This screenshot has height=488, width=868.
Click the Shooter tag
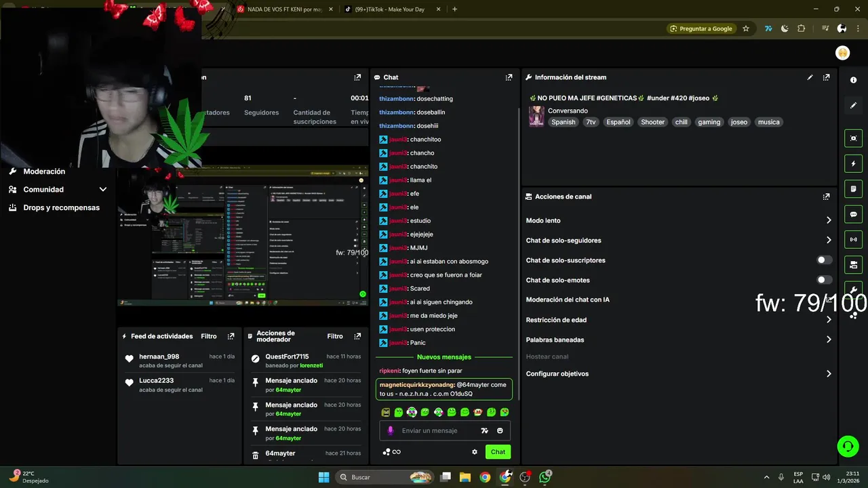(x=652, y=122)
